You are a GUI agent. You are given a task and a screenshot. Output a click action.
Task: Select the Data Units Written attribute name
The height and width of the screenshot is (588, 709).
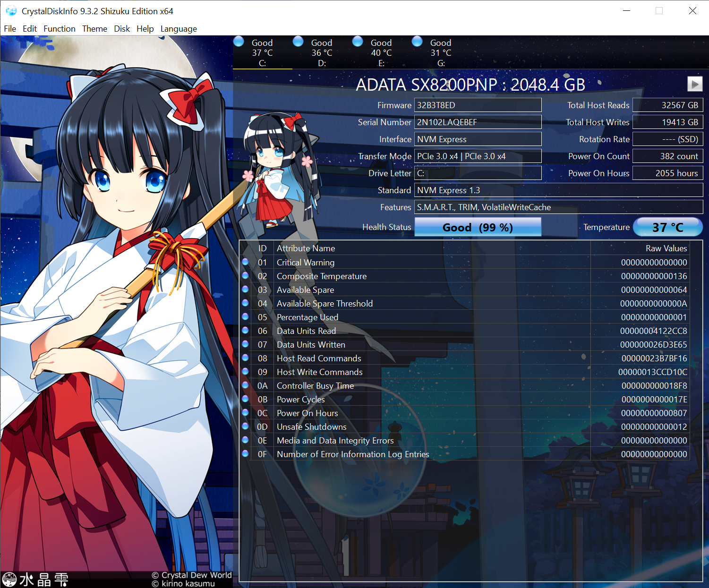point(311,344)
